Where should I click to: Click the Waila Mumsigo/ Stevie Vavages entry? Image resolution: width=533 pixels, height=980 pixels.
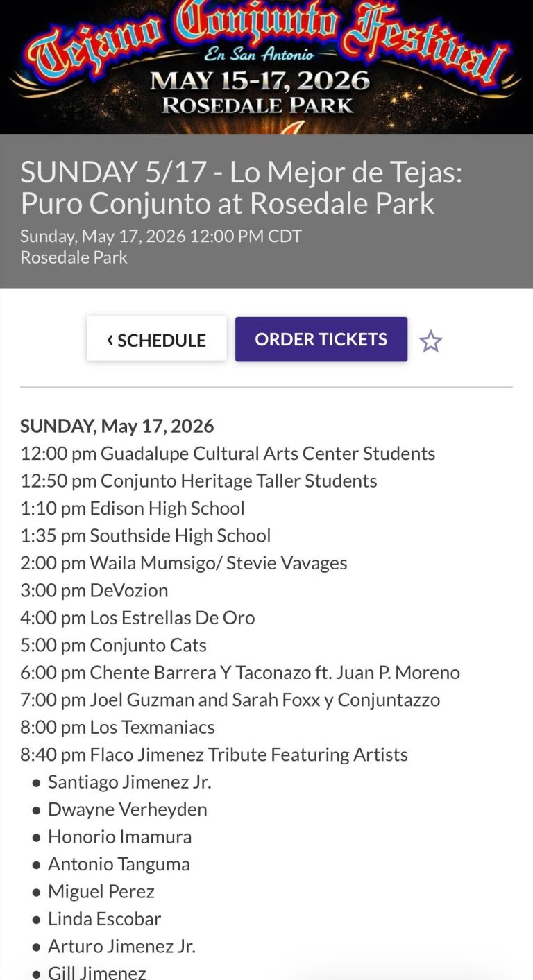tap(184, 562)
